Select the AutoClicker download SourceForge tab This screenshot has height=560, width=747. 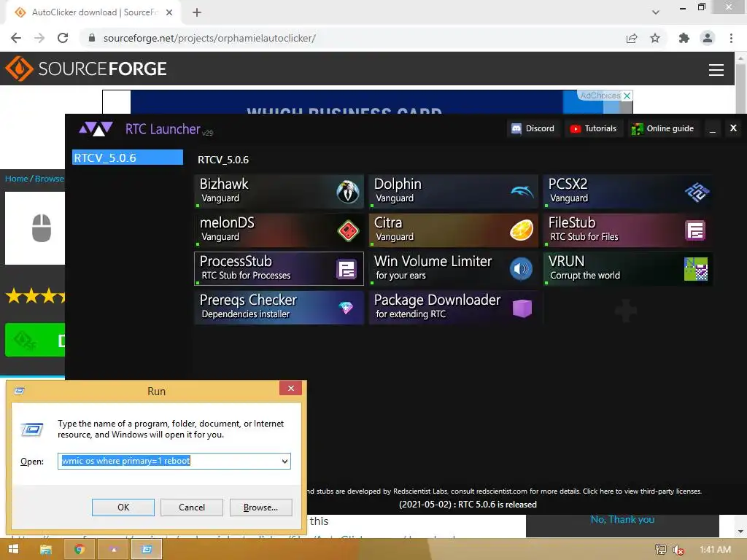(x=94, y=12)
